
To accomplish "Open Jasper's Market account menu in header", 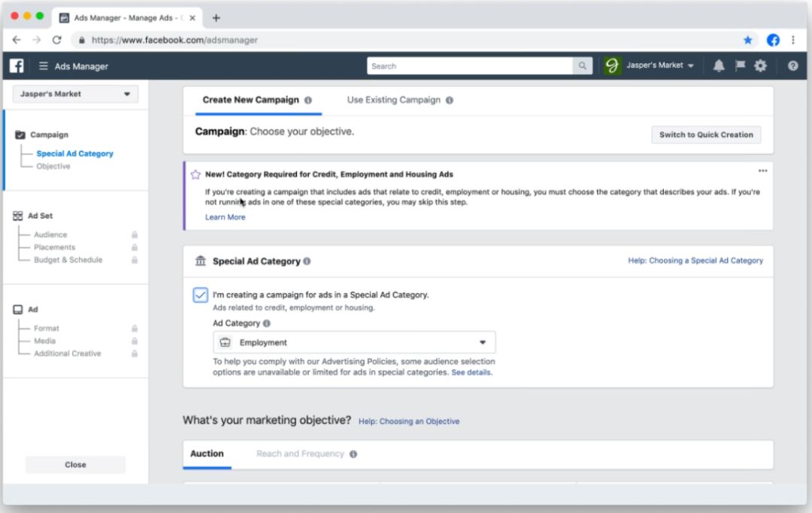I will pos(659,66).
